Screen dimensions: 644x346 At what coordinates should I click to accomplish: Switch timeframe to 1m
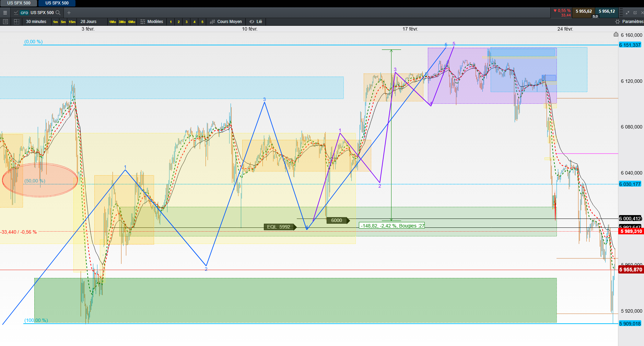(55, 22)
